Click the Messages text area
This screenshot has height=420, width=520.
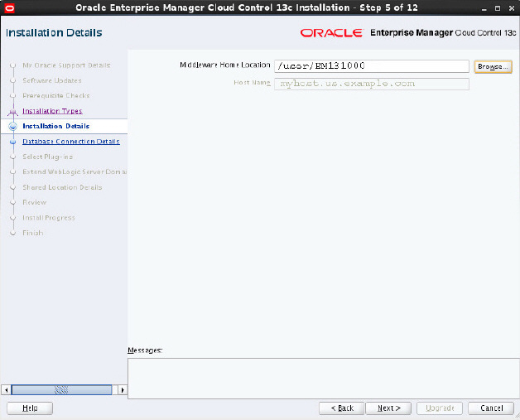coord(323,379)
